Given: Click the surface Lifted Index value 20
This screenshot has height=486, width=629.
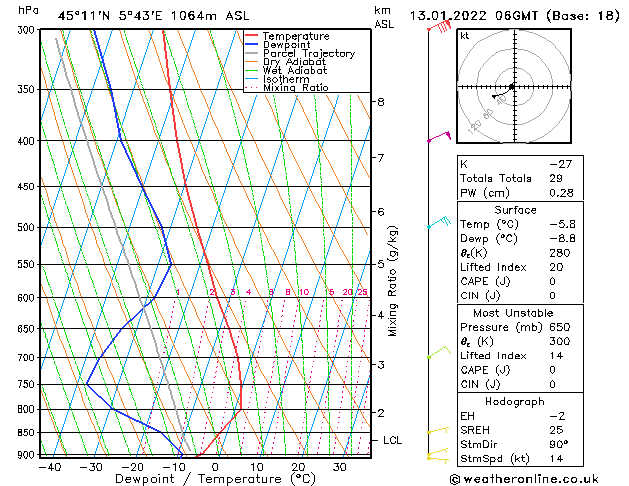Looking at the screenshot, I should click(556, 267).
